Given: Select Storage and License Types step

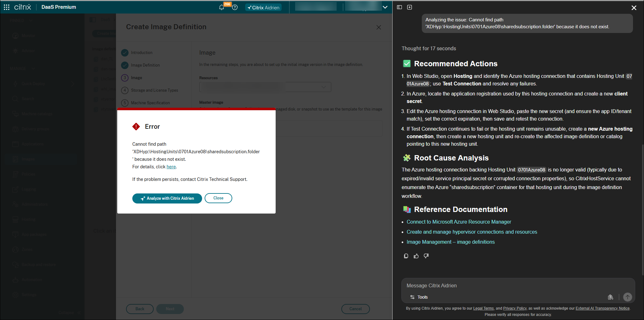Looking at the screenshot, I should (x=150, y=90).
